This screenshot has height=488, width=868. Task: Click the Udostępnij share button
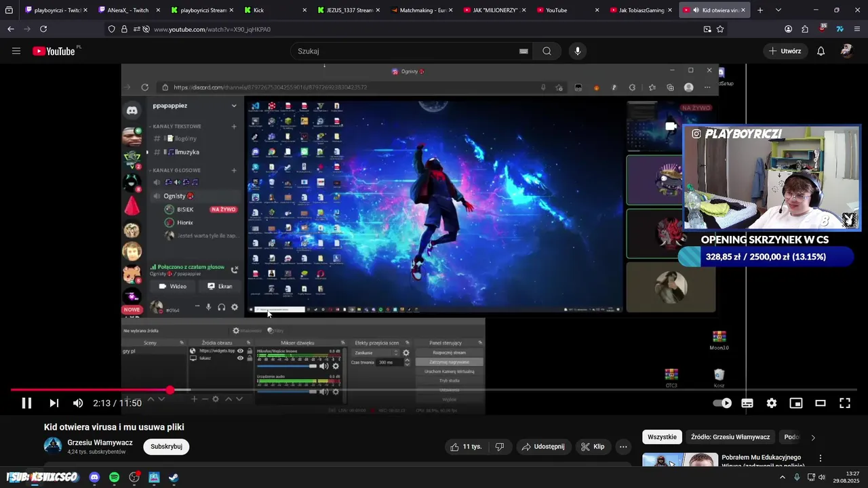[x=542, y=447]
